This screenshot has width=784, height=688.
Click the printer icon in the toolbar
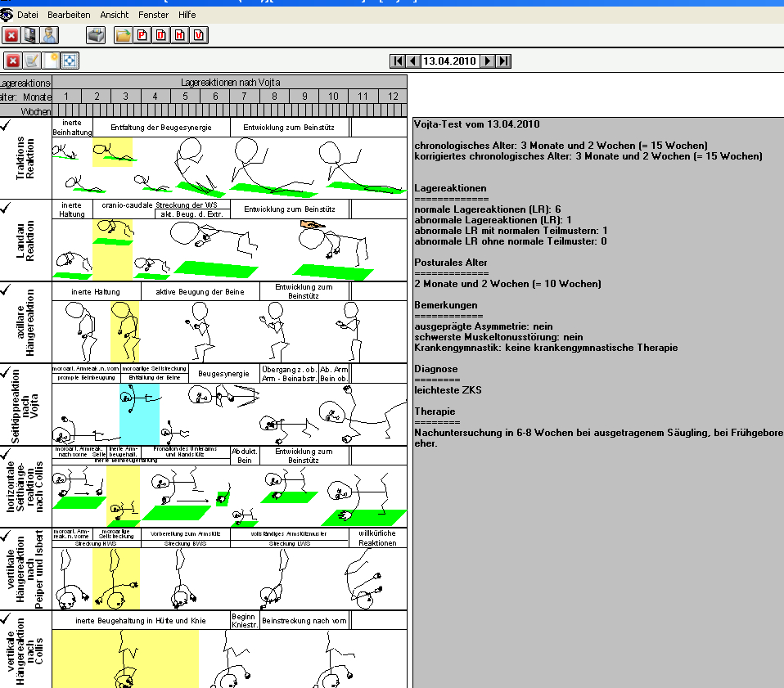tap(96, 35)
